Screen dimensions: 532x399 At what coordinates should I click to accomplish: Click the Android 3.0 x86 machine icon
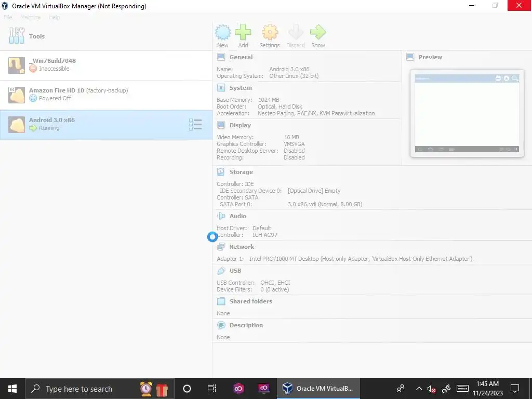(16, 125)
